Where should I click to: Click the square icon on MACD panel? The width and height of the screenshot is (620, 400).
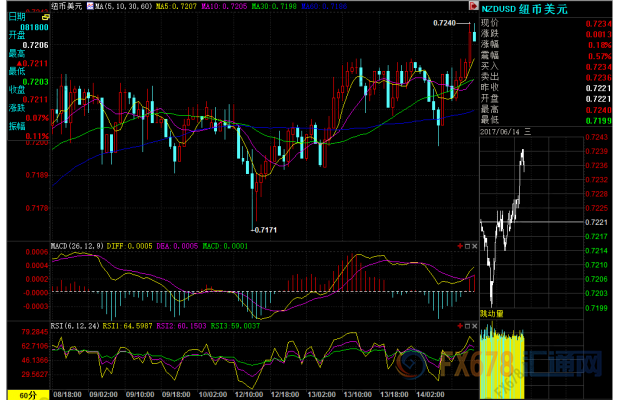click(465, 245)
